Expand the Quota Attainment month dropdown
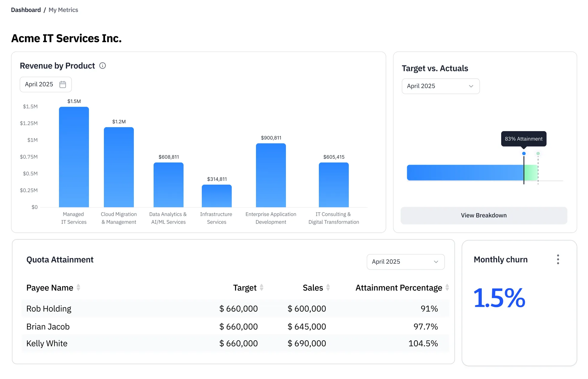This screenshot has height=379, width=588. (406, 262)
